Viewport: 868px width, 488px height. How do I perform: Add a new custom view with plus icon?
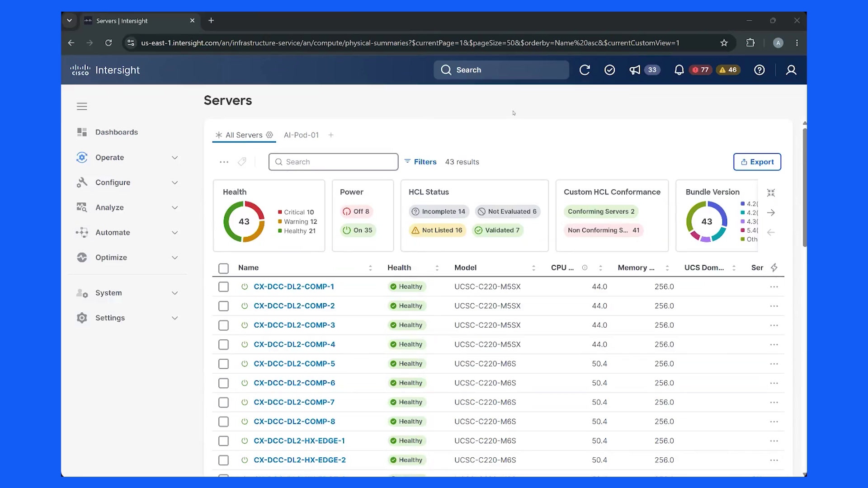tap(331, 135)
